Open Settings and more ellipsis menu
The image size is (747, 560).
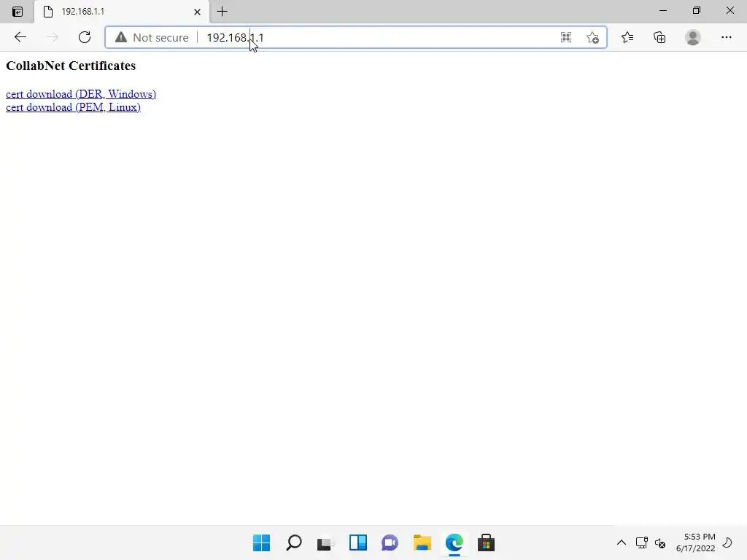click(726, 37)
